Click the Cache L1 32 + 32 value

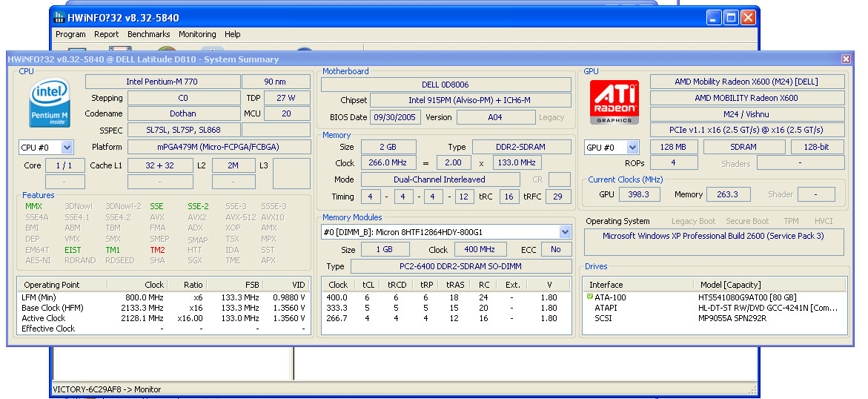tap(161, 165)
